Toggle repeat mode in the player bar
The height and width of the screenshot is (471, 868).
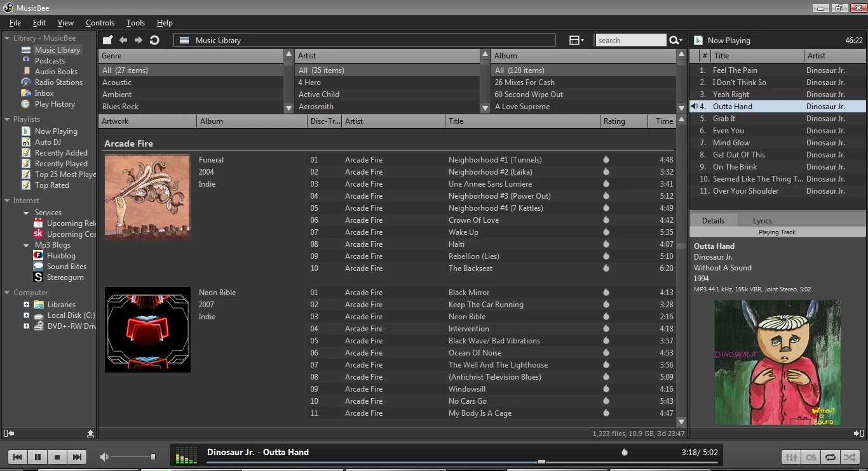point(831,457)
